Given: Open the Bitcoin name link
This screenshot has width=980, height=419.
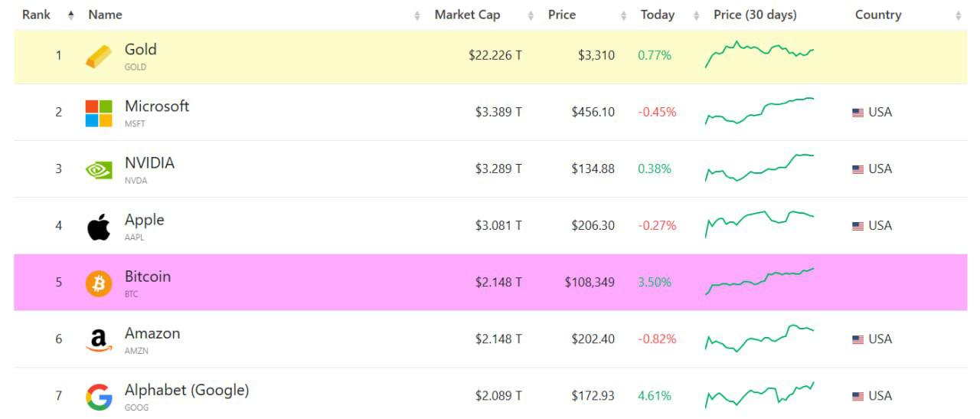Looking at the screenshot, I should tap(148, 277).
